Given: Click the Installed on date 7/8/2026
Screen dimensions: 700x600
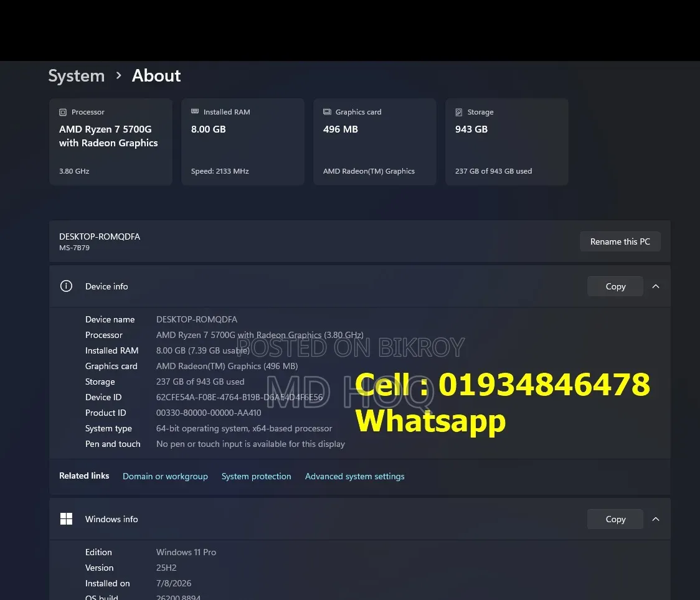Looking at the screenshot, I should pos(174,583).
